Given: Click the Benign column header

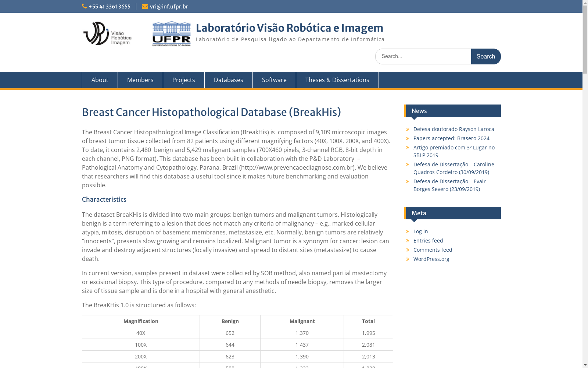Looking at the screenshot, I should click(x=230, y=321).
